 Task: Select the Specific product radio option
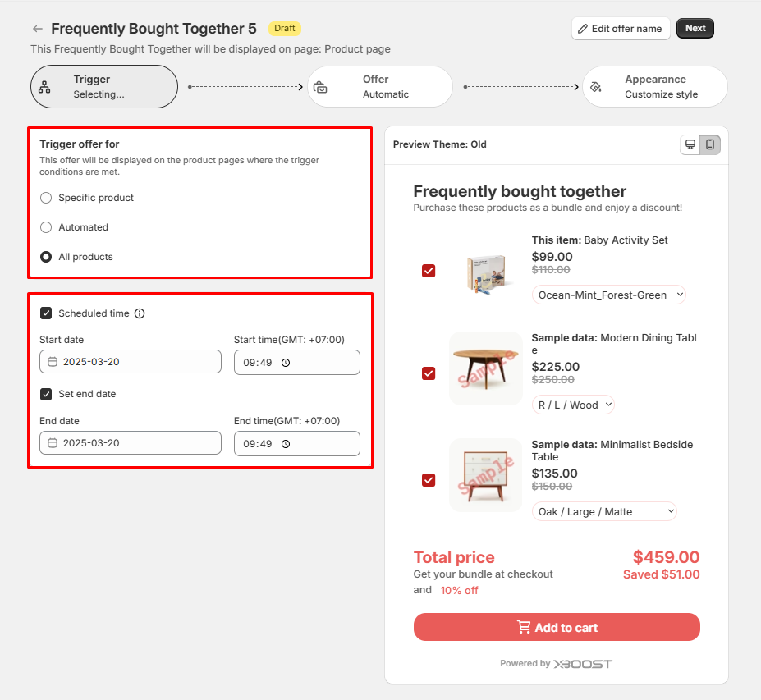pos(46,198)
